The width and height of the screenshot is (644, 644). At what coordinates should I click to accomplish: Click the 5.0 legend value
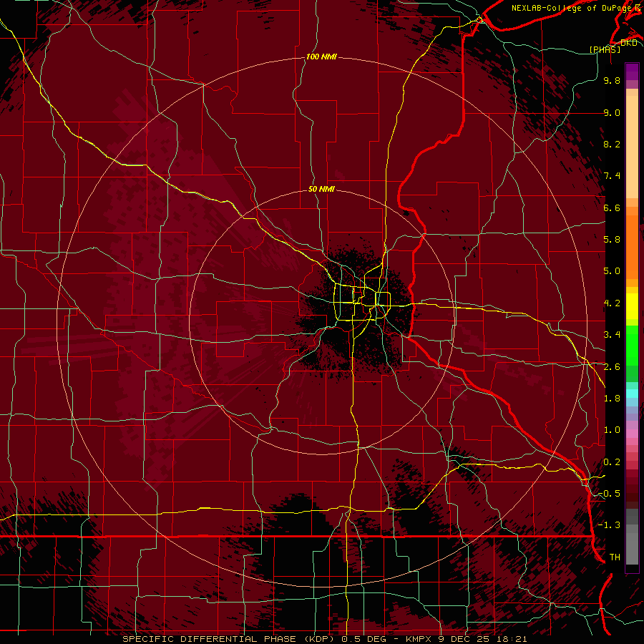(612, 271)
